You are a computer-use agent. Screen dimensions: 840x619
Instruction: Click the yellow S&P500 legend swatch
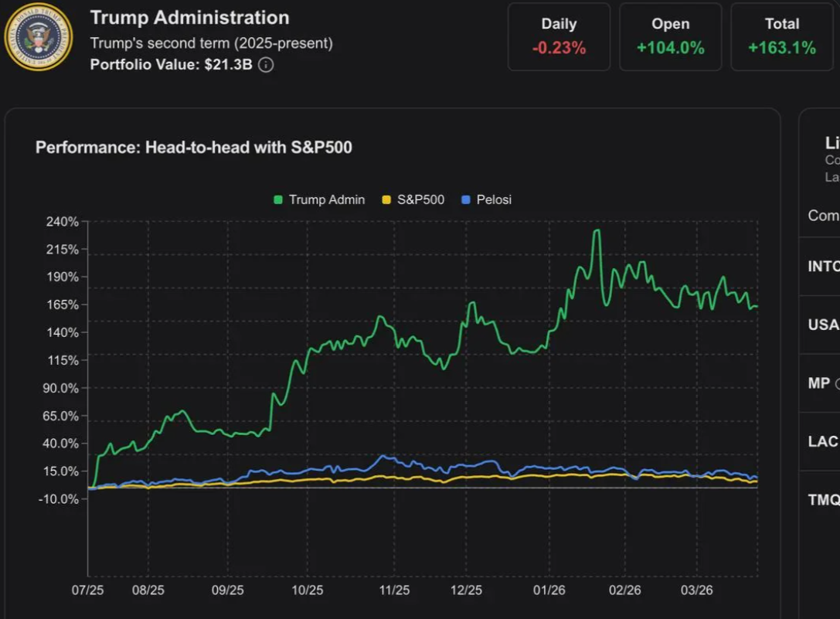point(386,200)
